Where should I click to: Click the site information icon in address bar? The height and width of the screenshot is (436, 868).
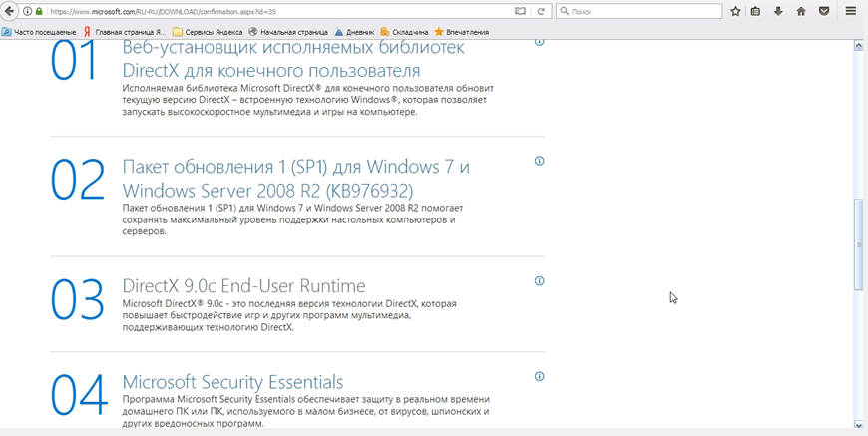pyautogui.click(x=27, y=12)
